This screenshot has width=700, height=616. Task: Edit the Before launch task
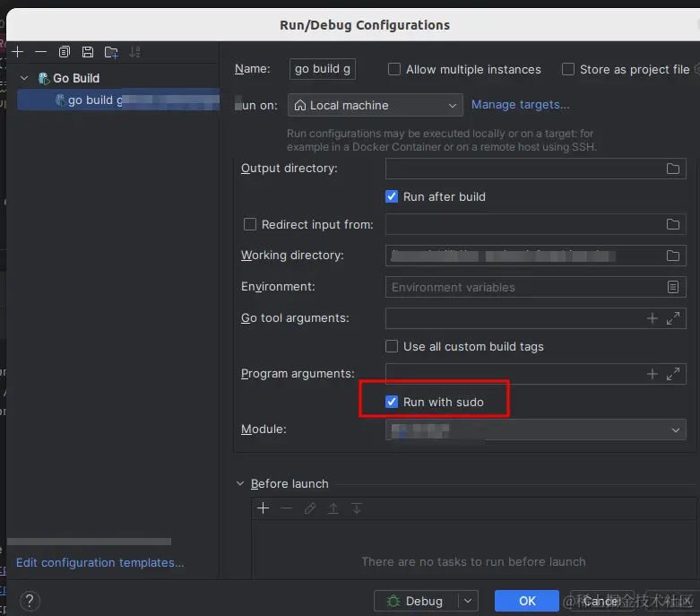pos(310,508)
